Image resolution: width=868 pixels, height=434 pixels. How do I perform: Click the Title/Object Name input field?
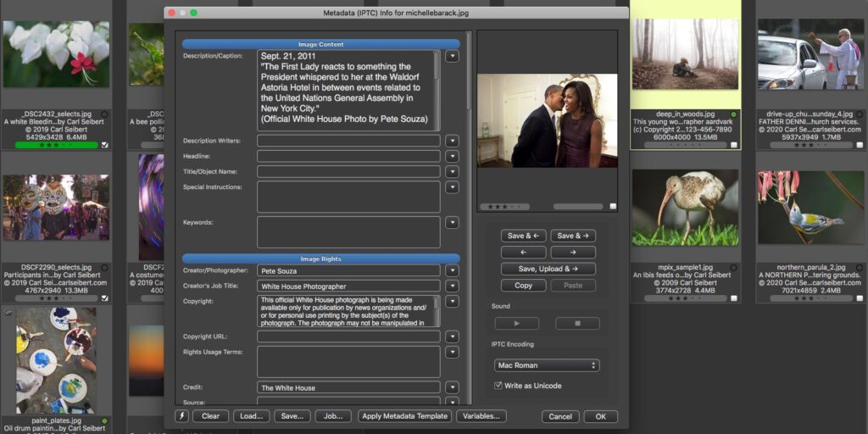pyautogui.click(x=348, y=172)
